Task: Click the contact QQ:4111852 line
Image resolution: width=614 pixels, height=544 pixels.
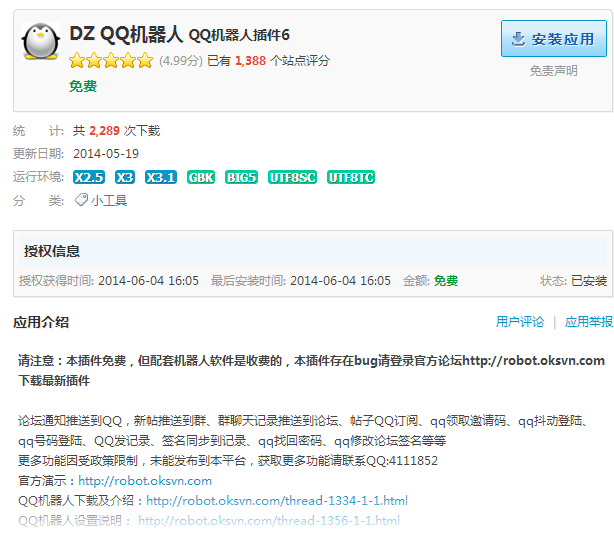Action: click(x=228, y=461)
